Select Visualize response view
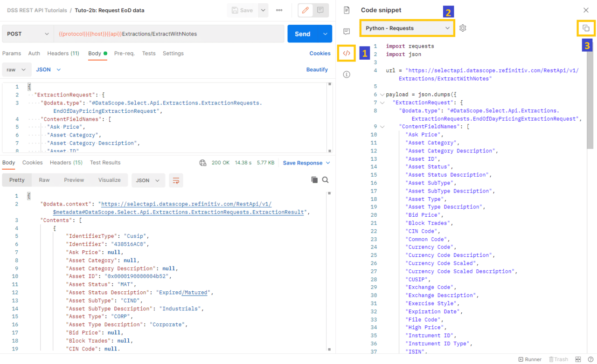This screenshot has height=364, width=597. coord(110,180)
